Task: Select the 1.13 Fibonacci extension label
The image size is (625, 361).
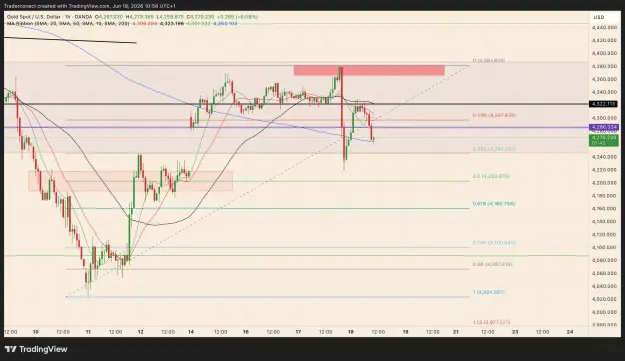Action: [491, 322]
